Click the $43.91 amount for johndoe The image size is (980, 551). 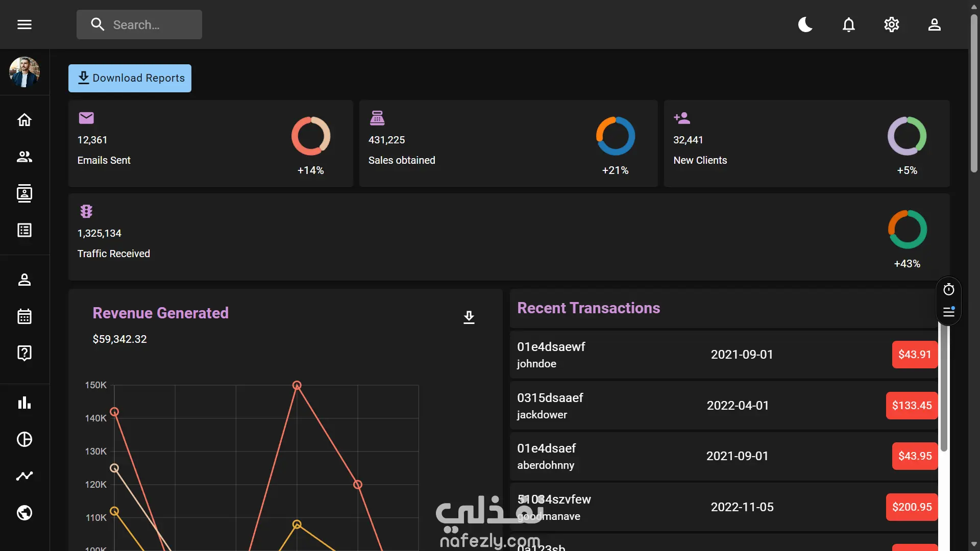click(x=914, y=355)
